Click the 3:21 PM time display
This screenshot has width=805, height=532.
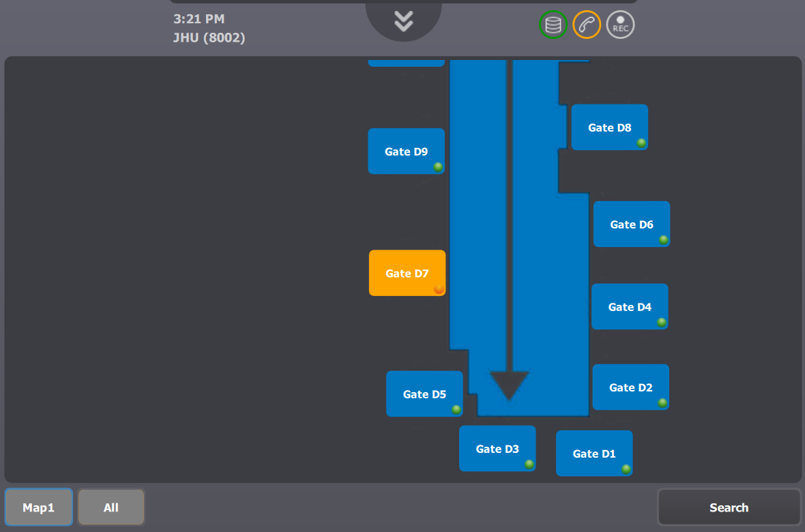click(x=199, y=19)
